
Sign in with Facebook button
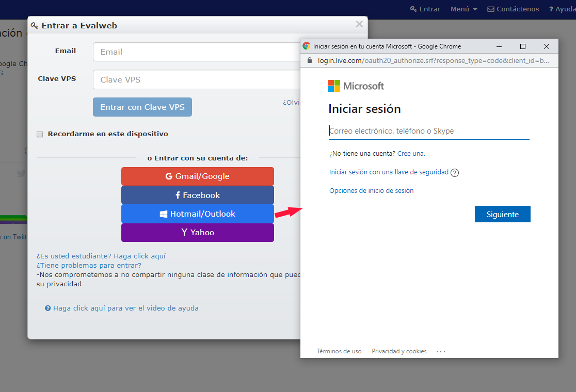click(198, 195)
